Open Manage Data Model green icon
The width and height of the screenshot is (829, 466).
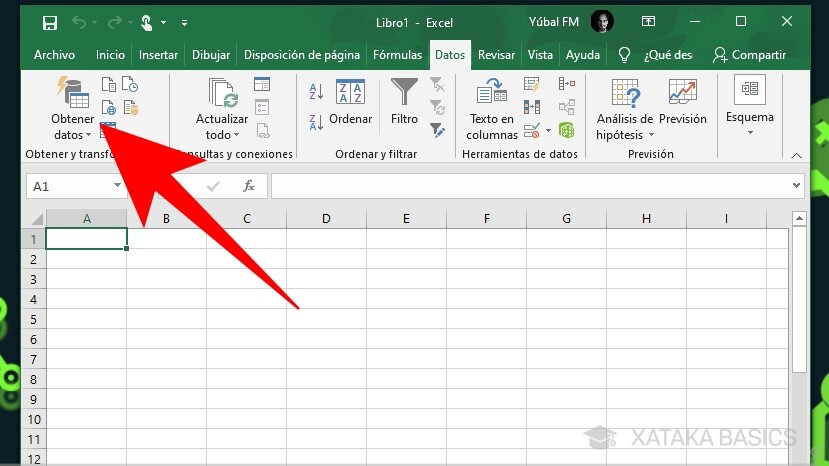click(x=567, y=130)
